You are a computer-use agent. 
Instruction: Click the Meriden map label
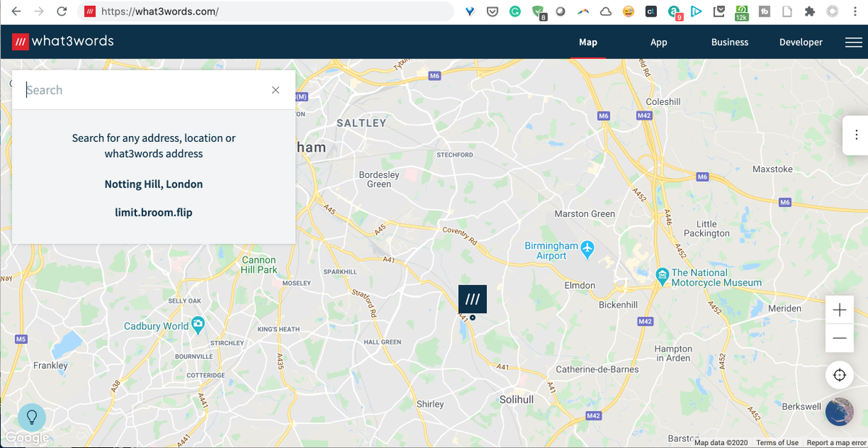coord(785,308)
